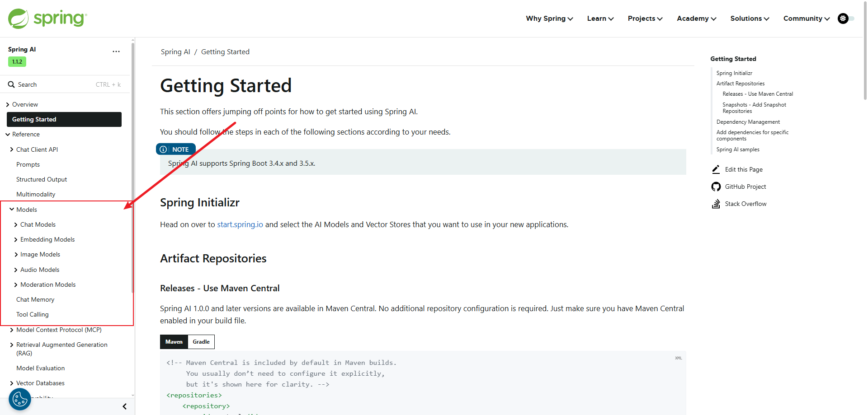Click the Stack Overflow icon
The height and width of the screenshot is (415, 868).
(716, 204)
